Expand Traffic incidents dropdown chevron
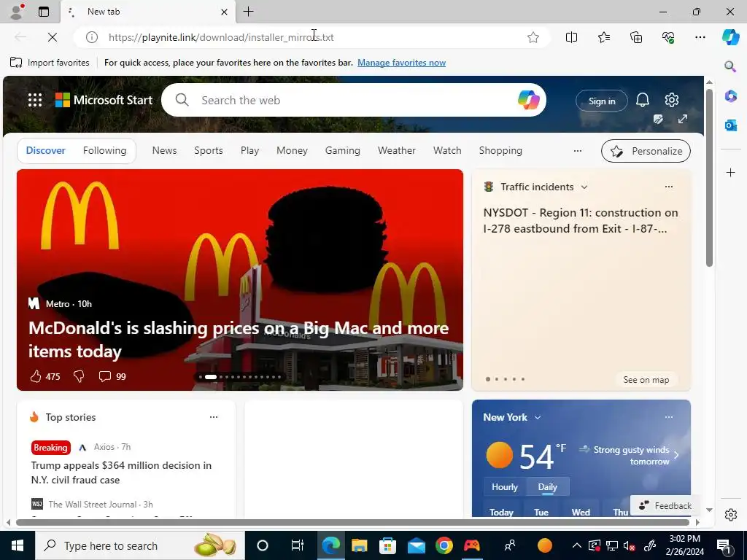The image size is (747, 560). point(584,187)
